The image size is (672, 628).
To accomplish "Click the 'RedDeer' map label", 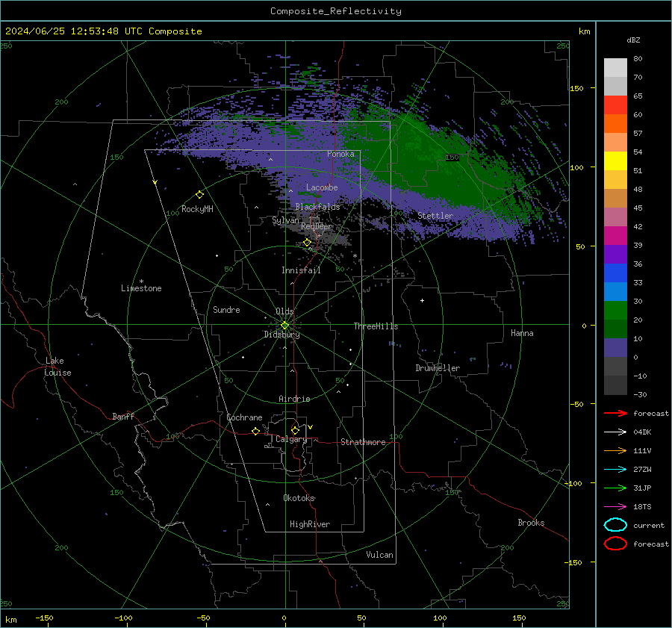I will click(x=317, y=226).
